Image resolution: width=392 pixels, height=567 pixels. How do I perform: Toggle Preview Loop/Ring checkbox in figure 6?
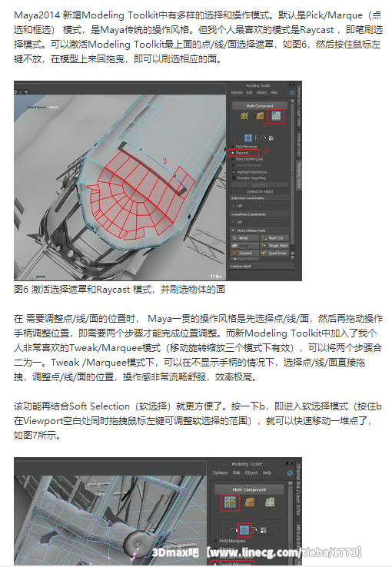[234, 178]
